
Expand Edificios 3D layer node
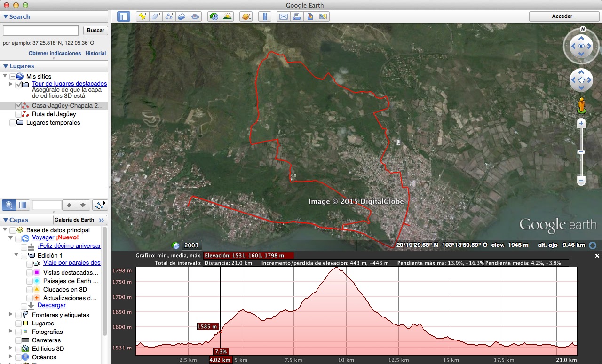[x=11, y=348]
